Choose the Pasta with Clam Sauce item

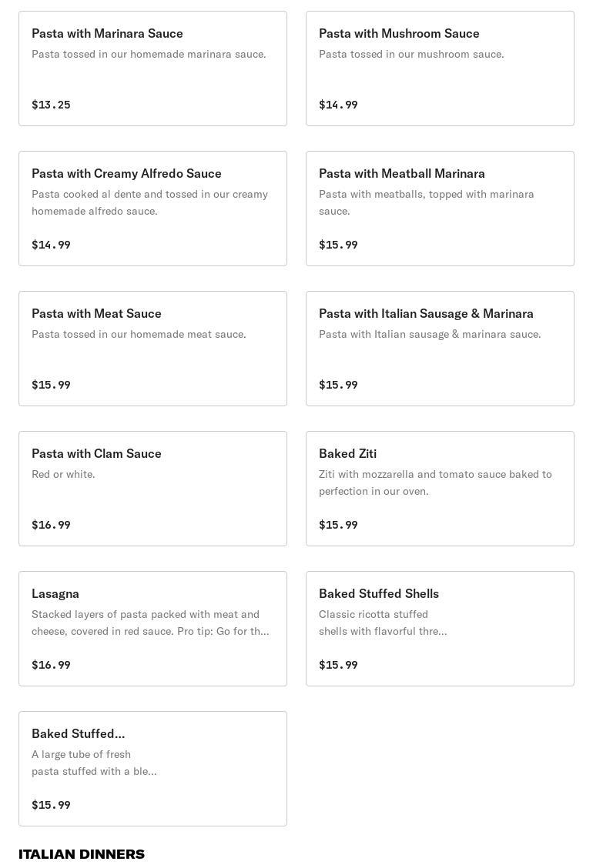(x=152, y=489)
